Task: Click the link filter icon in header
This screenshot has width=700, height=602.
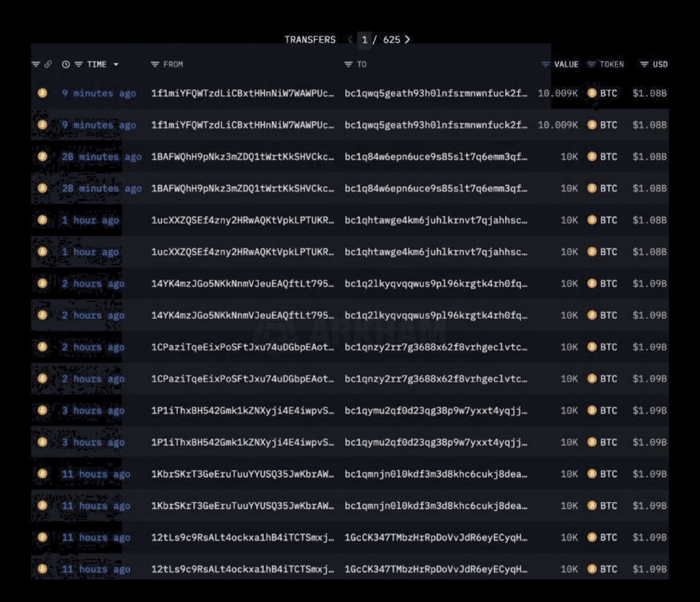Action: point(48,64)
